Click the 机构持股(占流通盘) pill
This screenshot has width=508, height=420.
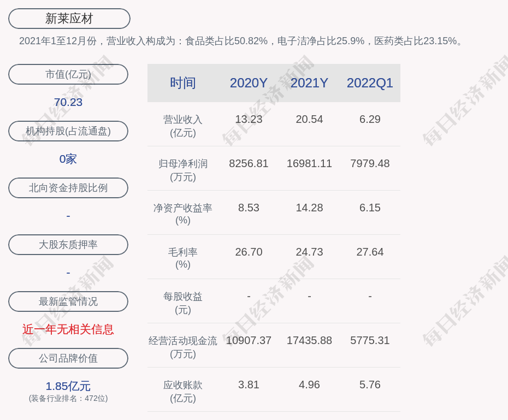point(68,131)
